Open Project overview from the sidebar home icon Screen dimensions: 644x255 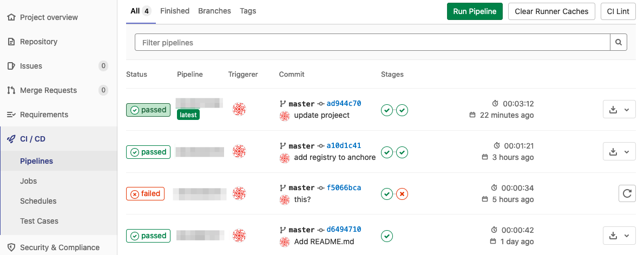point(11,17)
